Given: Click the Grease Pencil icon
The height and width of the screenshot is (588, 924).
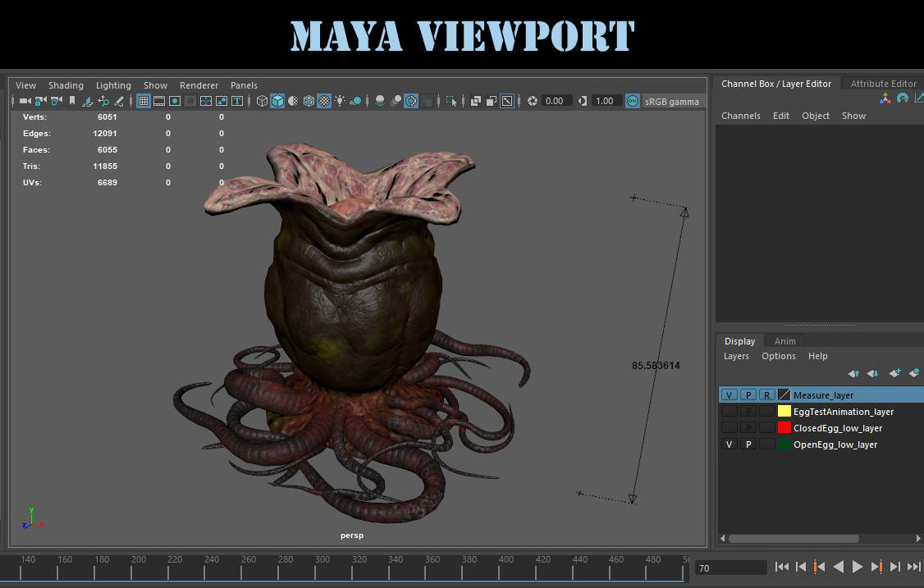Looking at the screenshot, I should coord(119,102).
